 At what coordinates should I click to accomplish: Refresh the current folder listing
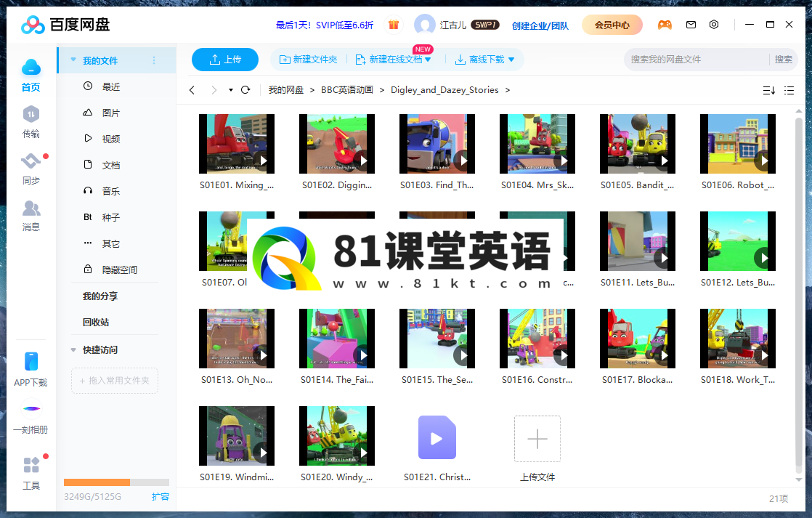pyautogui.click(x=246, y=90)
